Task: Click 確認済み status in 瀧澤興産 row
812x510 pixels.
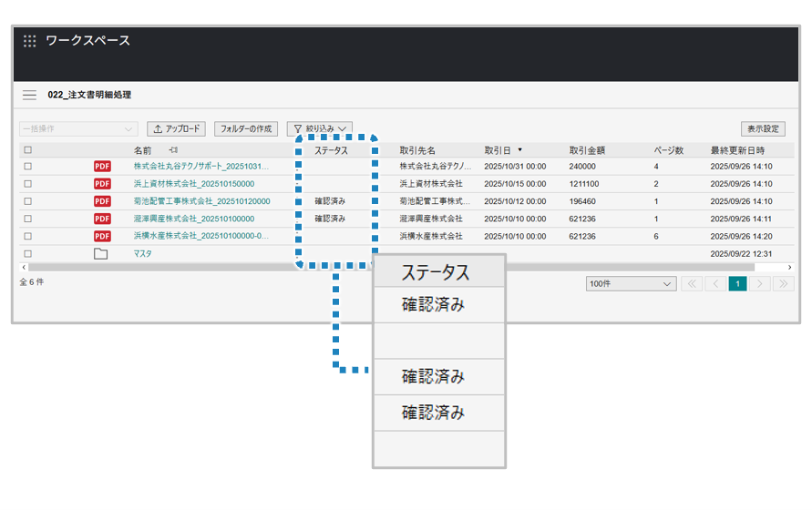Action: (330, 219)
